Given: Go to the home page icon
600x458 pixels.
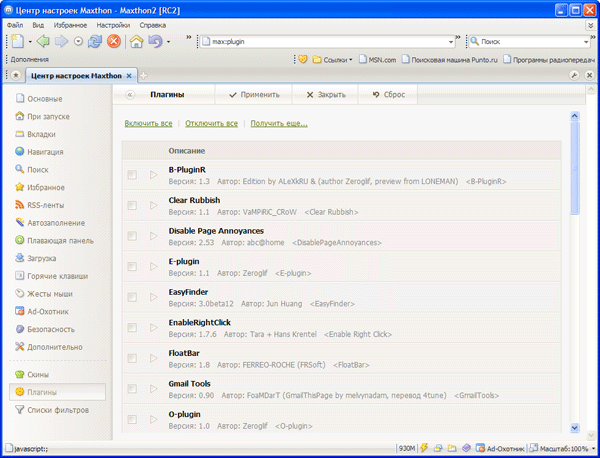Looking at the screenshot, I should pos(136,41).
